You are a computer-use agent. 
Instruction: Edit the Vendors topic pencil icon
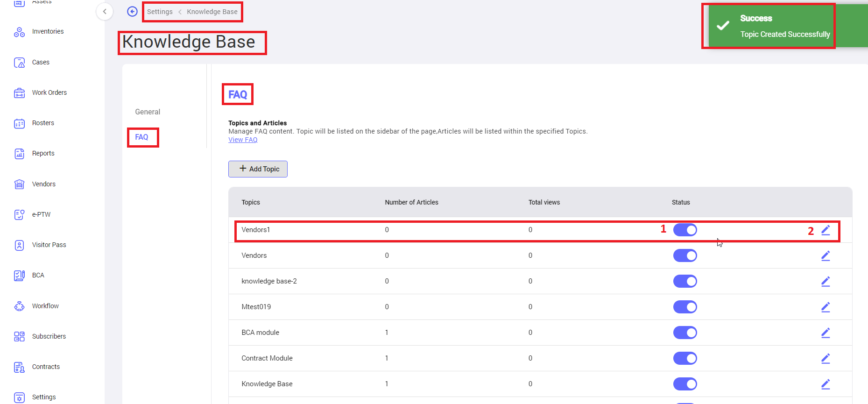826,255
